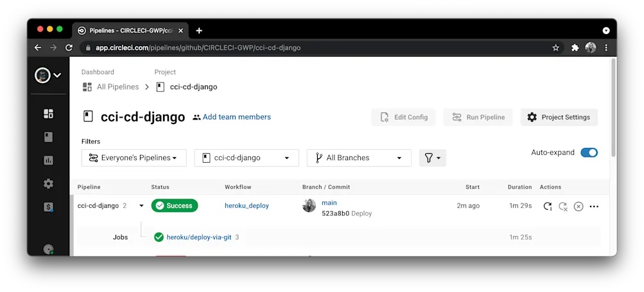This screenshot has width=644, height=292.
Task: Click the browser address bar URL
Action: (x=198, y=48)
